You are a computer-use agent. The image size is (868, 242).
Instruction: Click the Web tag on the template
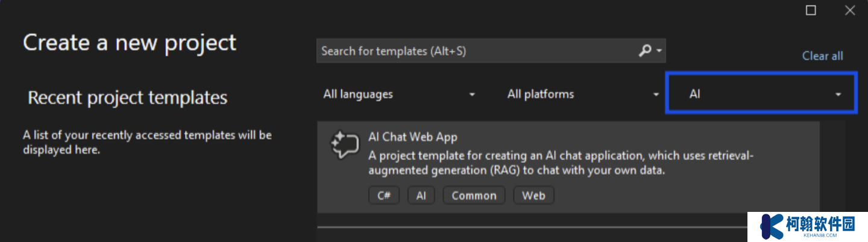coord(533,196)
